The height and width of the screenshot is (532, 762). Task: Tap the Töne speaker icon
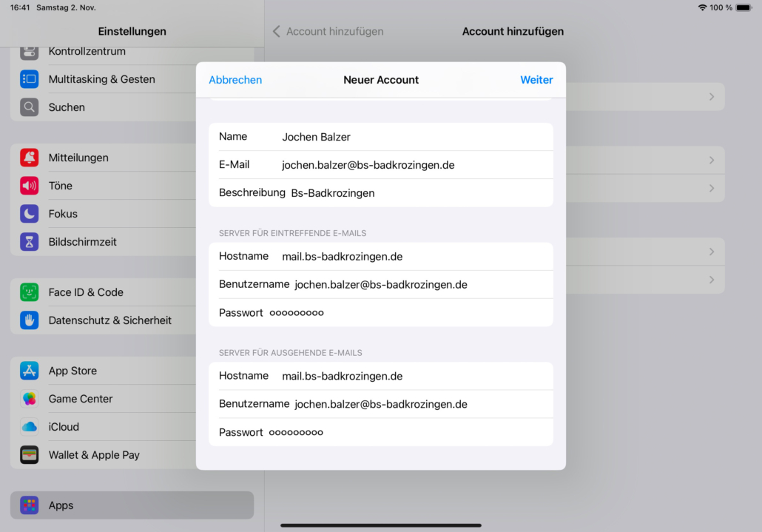(x=30, y=186)
